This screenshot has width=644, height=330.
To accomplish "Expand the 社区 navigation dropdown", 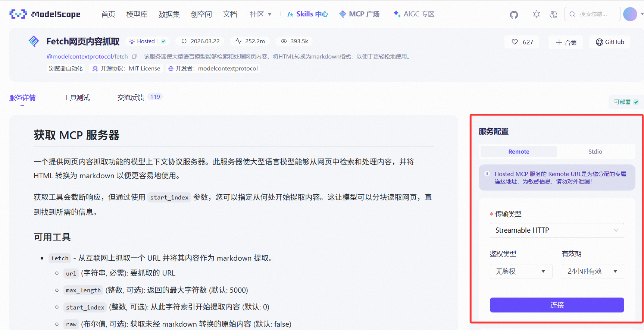I will click(x=260, y=14).
